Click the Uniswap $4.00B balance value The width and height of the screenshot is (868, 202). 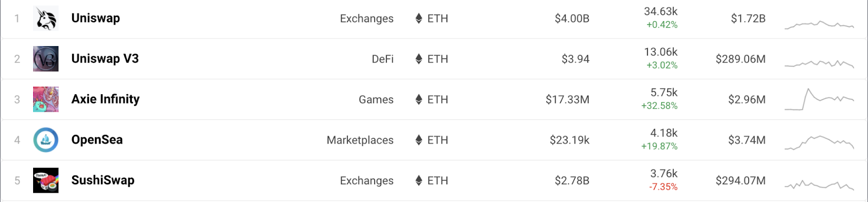pos(572,18)
